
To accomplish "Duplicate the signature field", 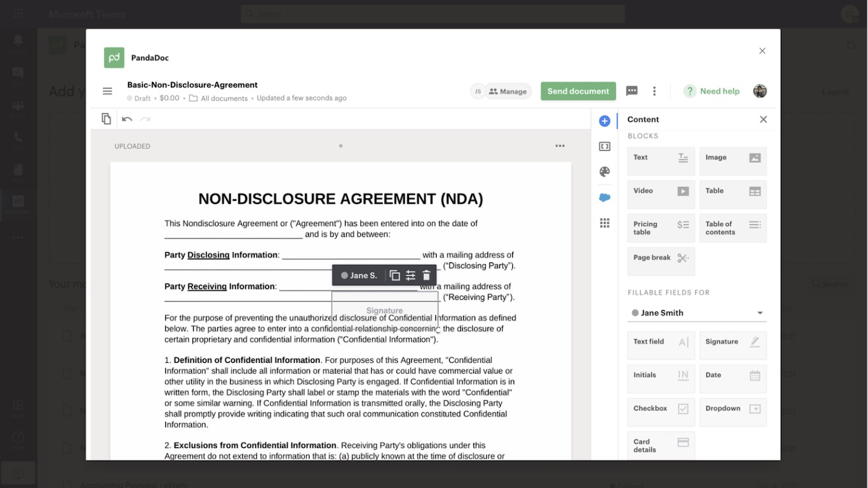I will pos(395,275).
